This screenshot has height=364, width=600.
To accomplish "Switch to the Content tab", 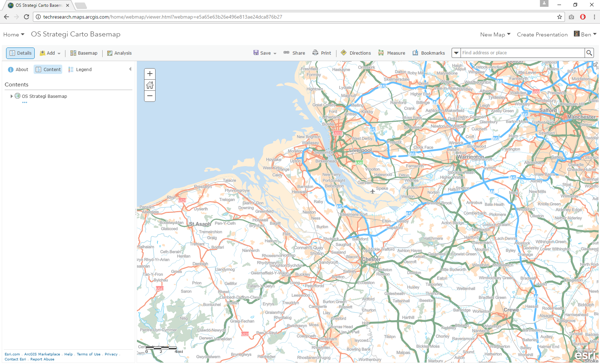I will pyautogui.click(x=48, y=69).
